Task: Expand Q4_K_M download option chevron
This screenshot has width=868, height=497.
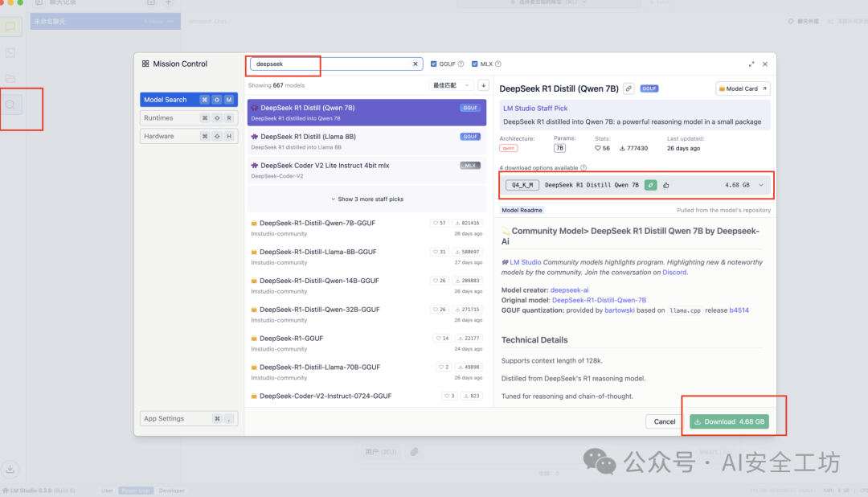Action: 760,185
